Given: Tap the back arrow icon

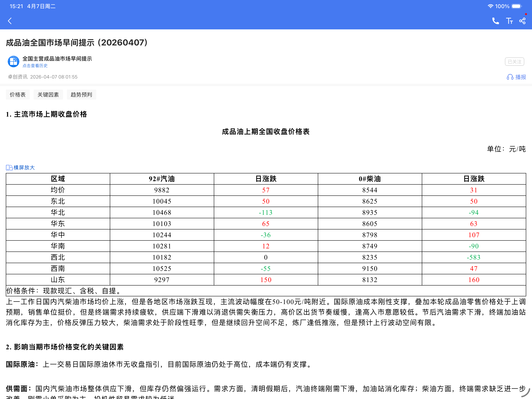Looking at the screenshot, I should point(10,21).
